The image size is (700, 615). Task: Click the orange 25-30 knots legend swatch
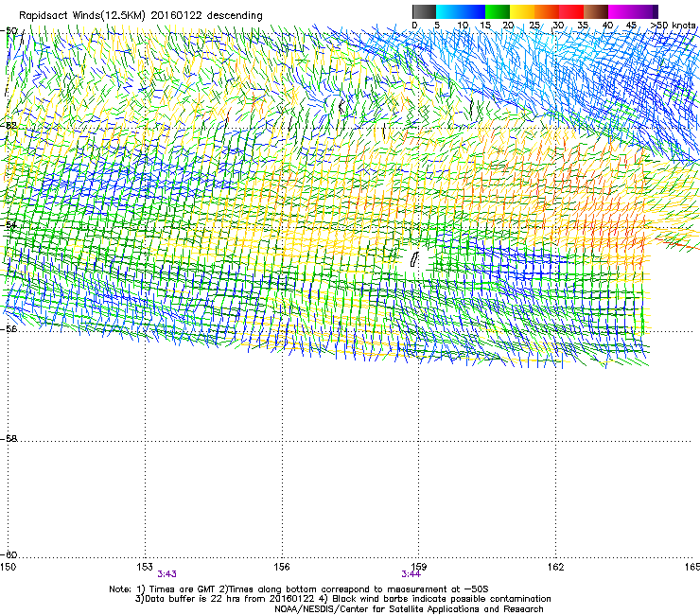click(547, 11)
